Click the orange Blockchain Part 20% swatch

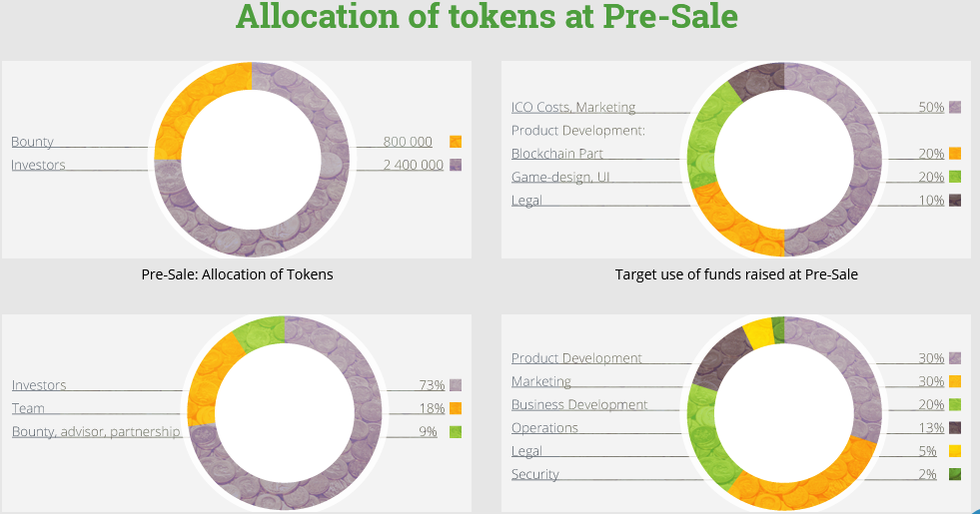click(955, 154)
